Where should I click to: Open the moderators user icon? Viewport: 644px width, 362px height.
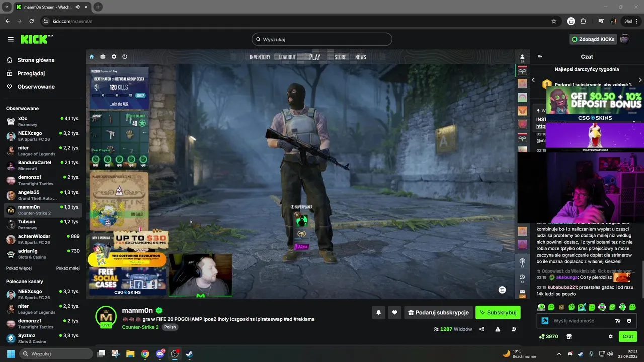click(514, 329)
